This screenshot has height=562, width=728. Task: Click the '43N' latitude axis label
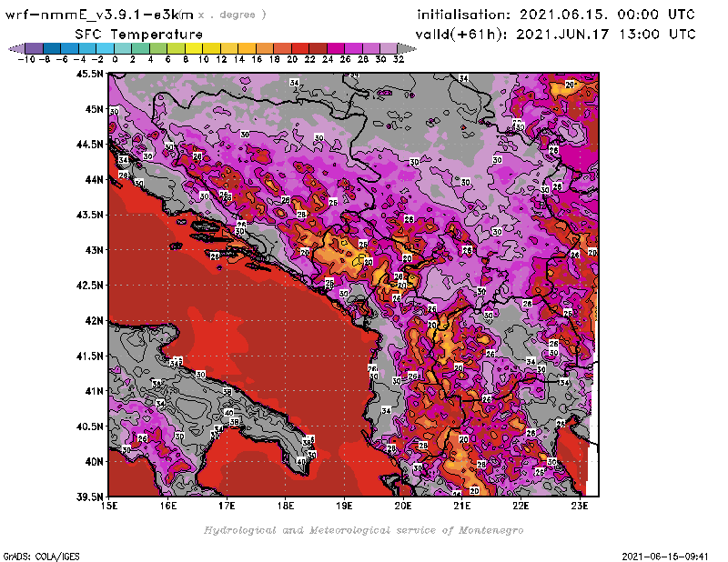tap(95, 250)
